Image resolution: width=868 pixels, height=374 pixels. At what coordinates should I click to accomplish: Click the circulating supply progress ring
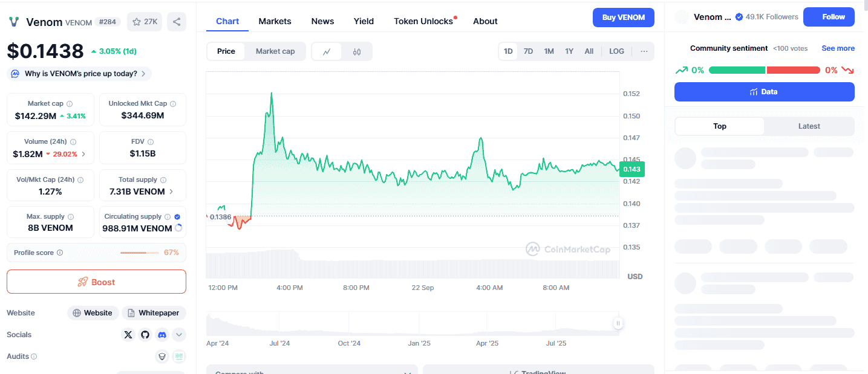178,228
